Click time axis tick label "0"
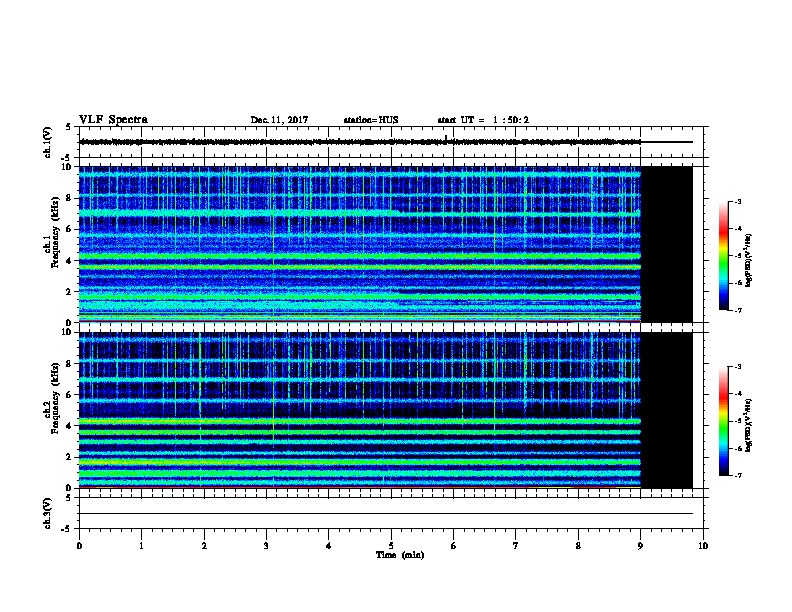 pyautogui.click(x=79, y=546)
